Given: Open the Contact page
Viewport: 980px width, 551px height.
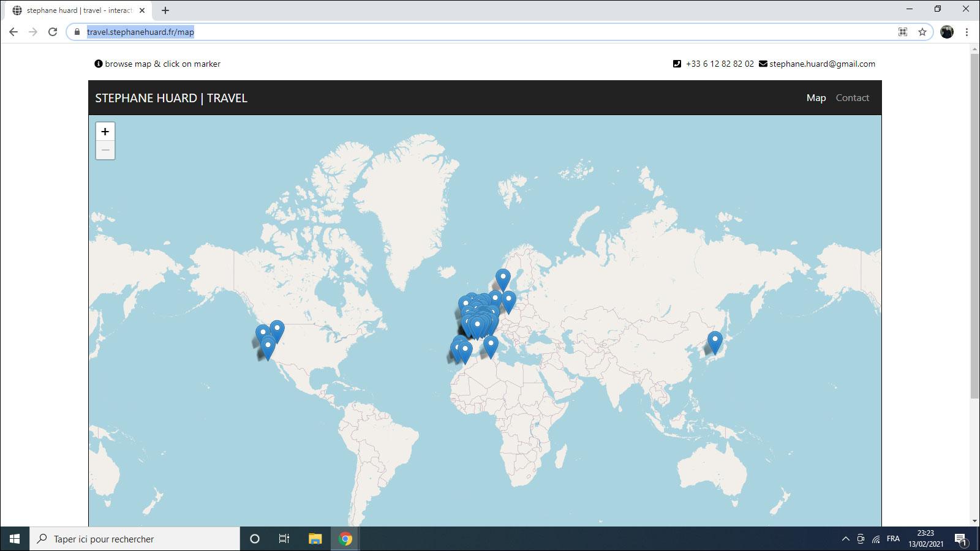Looking at the screenshot, I should pos(852,98).
